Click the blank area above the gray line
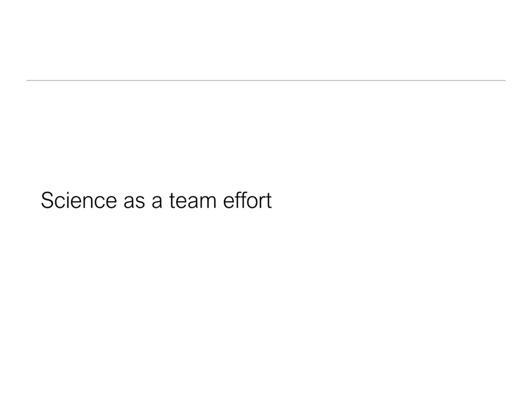 tap(266, 38)
